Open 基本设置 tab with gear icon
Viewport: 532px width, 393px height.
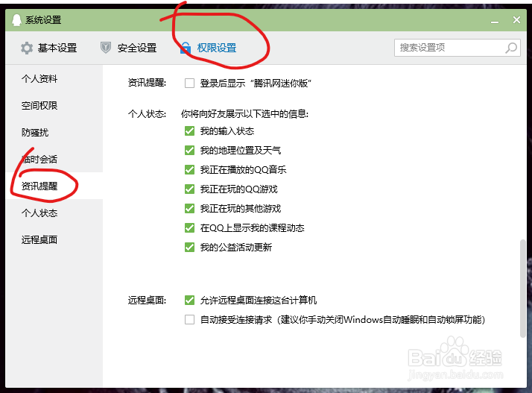click(49, 48)
